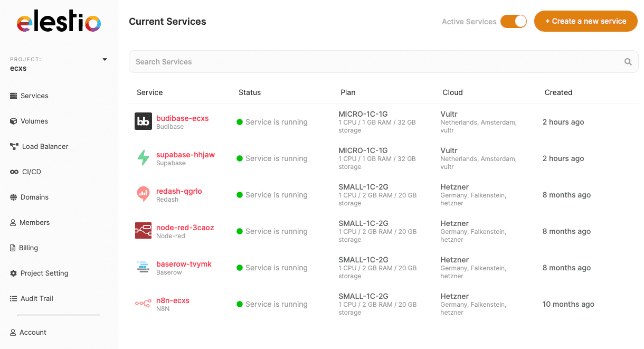Viewport: 644px width, 349px height.
Task: Open the baserow-tvymk service link
Action: (x=184, y=264)
